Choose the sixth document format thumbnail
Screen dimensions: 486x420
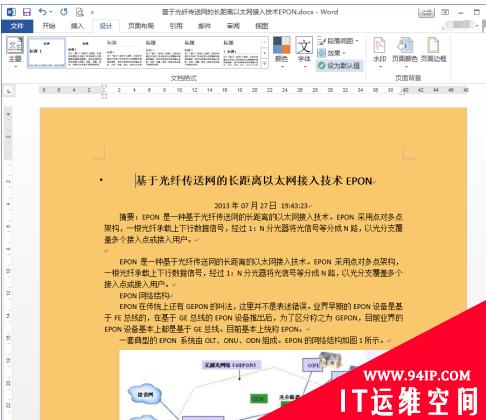[x=241, y=53]
